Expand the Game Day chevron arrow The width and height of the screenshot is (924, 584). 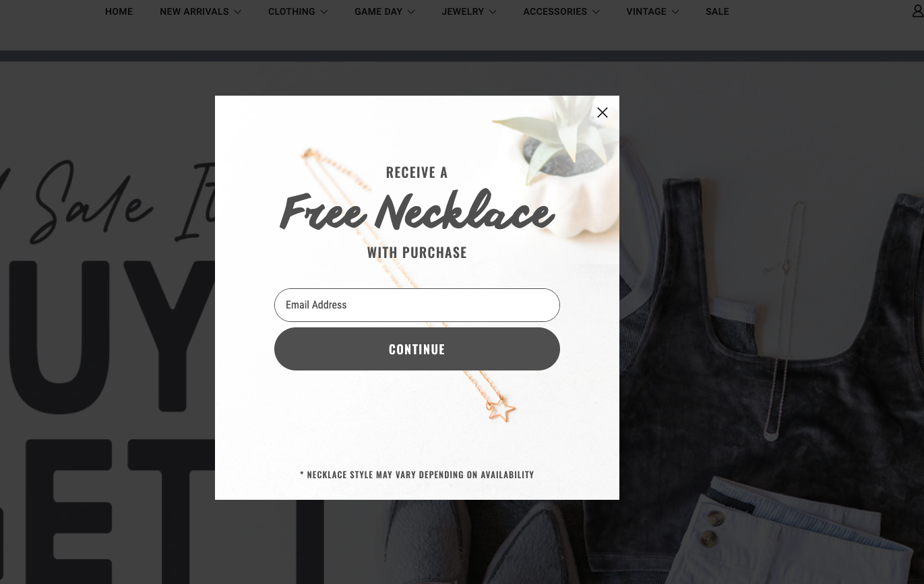pos(411,12)
